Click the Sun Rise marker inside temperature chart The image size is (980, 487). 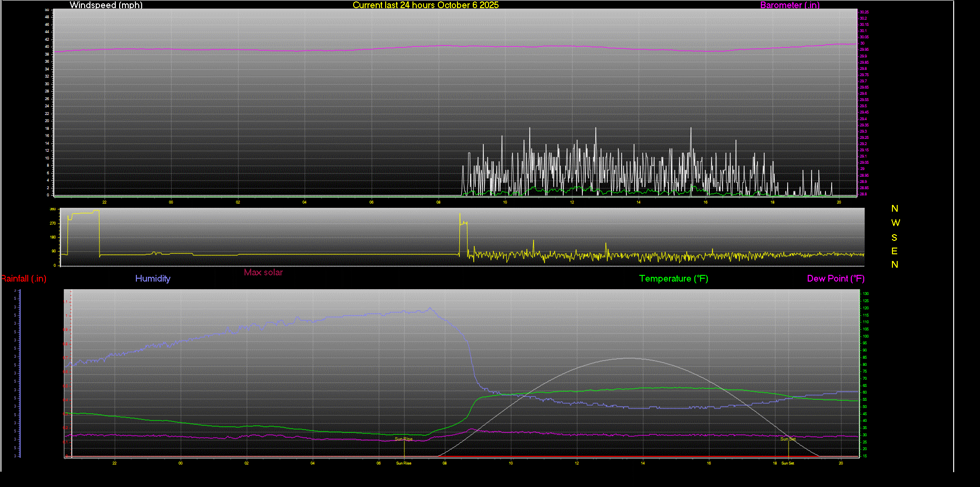point(403,439)
